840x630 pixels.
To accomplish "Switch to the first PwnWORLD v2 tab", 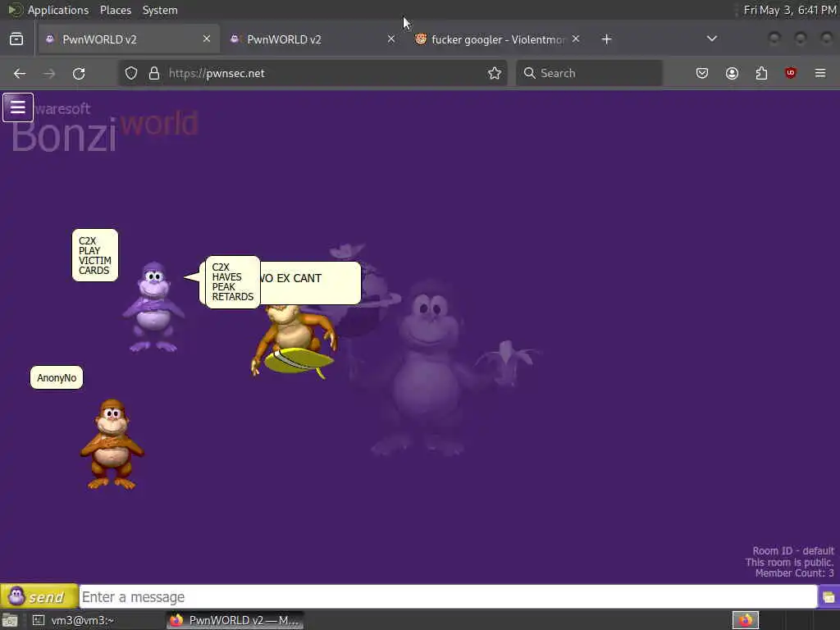I will (128, 39).
